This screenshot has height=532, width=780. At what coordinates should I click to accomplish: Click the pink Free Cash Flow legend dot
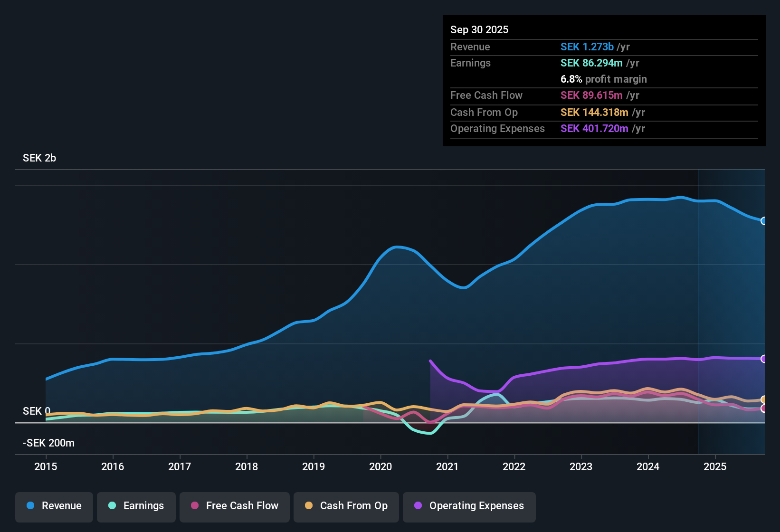click(x=194, y=506)
